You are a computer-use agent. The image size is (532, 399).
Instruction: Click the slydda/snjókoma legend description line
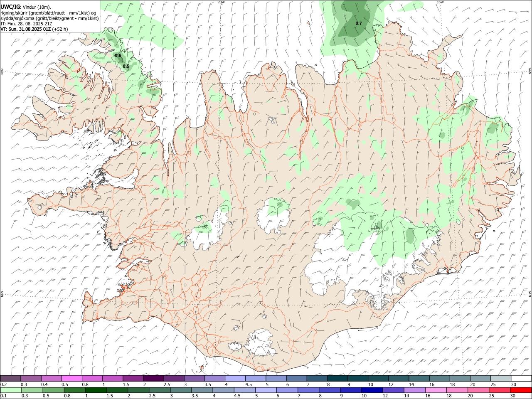(49, 18)
